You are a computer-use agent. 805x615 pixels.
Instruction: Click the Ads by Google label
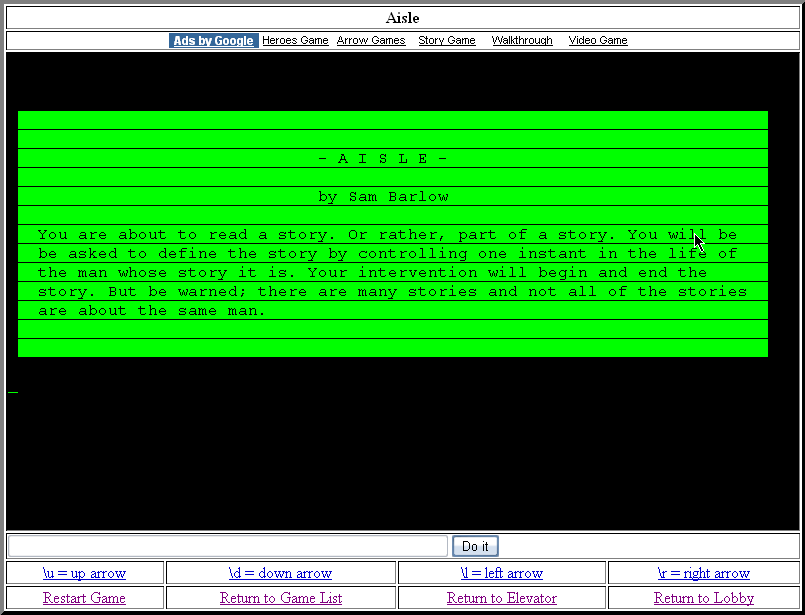click(214, 41)
